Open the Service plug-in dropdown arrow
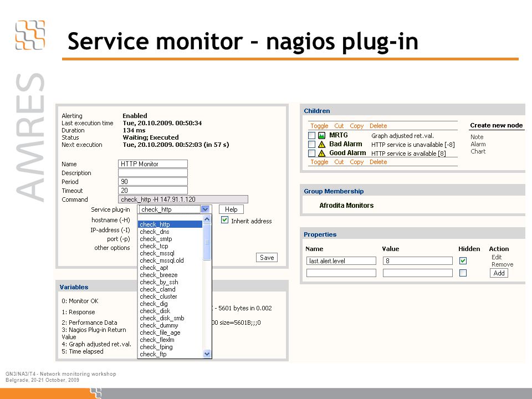The width and height of the screenshot is (532, 399). 205,209
